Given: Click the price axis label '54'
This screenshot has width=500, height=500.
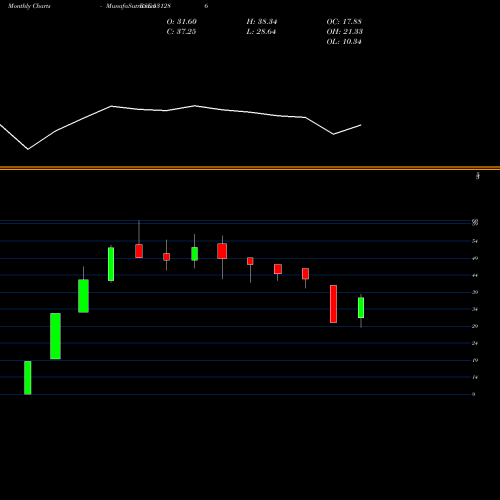Looking at the screenshot, I should click(x=475, y=241).
